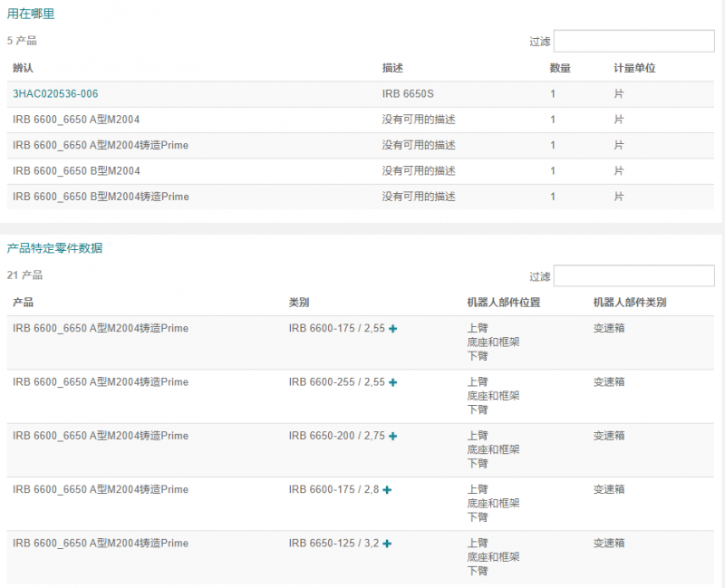Click 没有可用的描述 in the A型M2004 row
This screenshot has width=725, height=588.
tap(419, 120)
